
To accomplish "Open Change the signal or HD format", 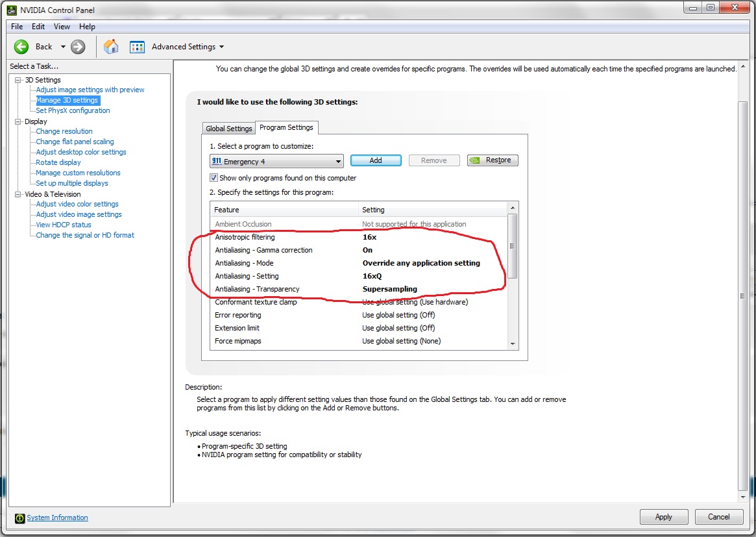I will click(85, 236).
